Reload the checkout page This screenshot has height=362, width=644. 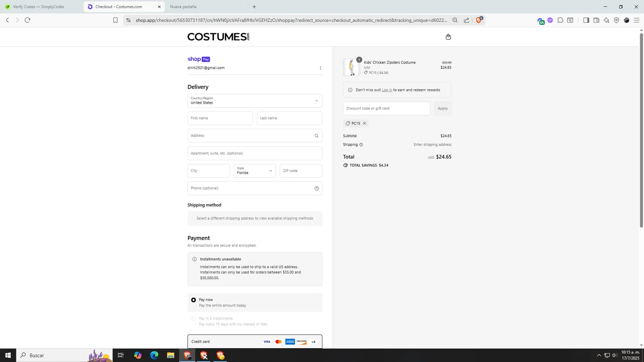click(x=27, y=20)
